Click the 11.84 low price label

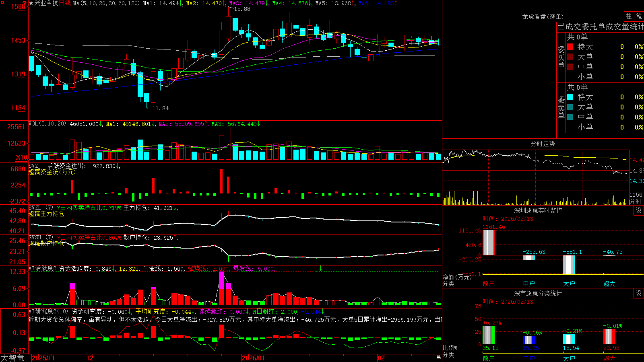161,108
